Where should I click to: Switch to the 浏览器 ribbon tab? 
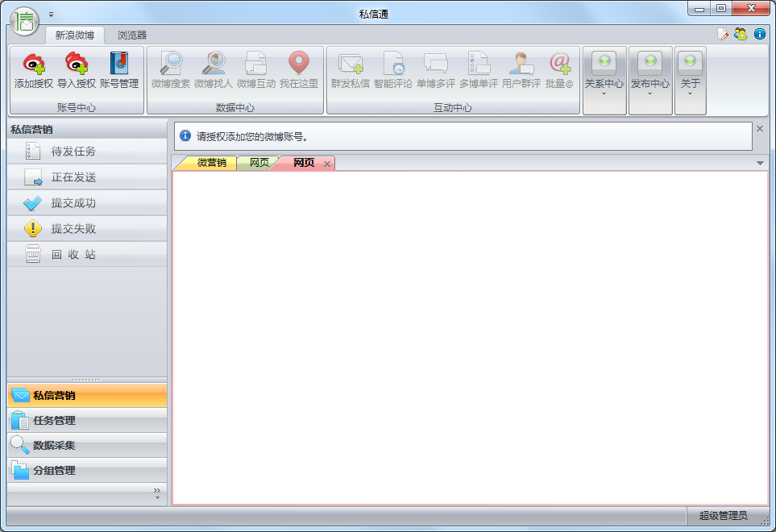(132, 35)
